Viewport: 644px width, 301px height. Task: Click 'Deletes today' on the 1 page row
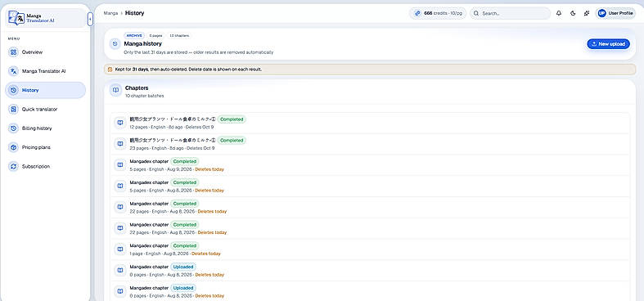pyautogui.click(x=205, y=254)
